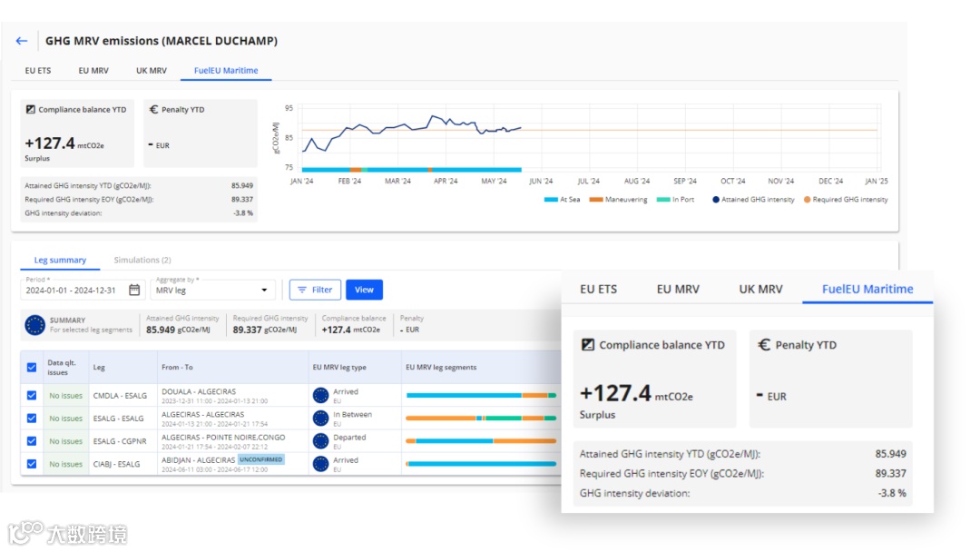Click the -3.8 % deviation value in the popup
This screenshot has width=980, height=552.
[892, 493]
